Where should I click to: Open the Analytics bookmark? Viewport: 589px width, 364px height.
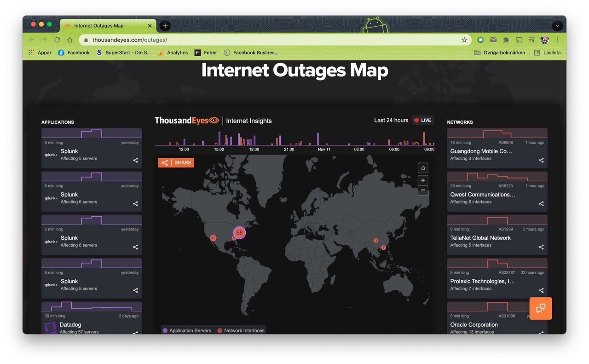pyautogui.click(x=173, y=52)
